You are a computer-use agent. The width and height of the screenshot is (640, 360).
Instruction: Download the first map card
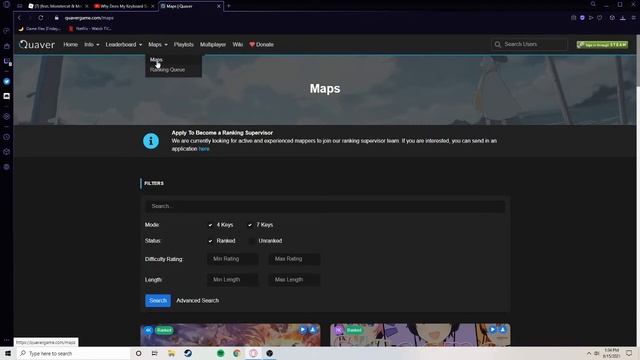[x=313, y=330]
